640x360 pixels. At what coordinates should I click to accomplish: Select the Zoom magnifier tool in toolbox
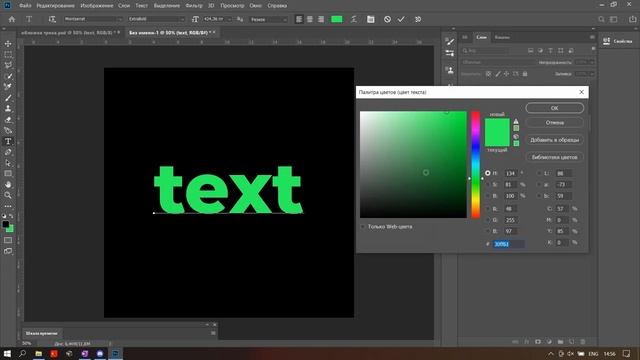(x=8, y=195)
